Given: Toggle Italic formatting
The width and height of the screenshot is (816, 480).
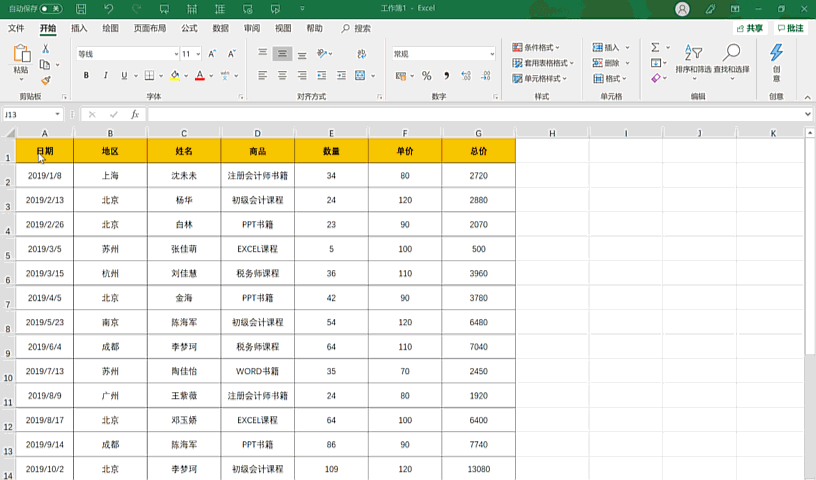Looking at the screenshot, I should click(x=105, y=76).
